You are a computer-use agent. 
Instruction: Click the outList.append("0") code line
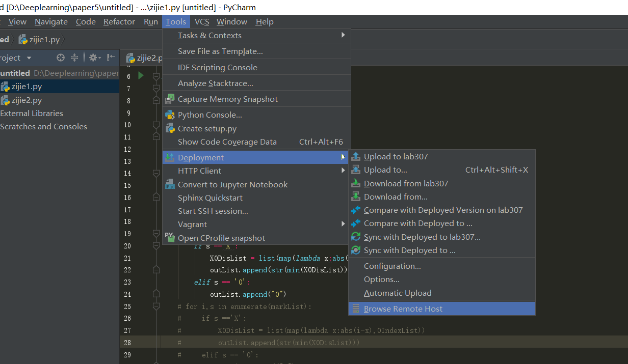coord(248,294)
